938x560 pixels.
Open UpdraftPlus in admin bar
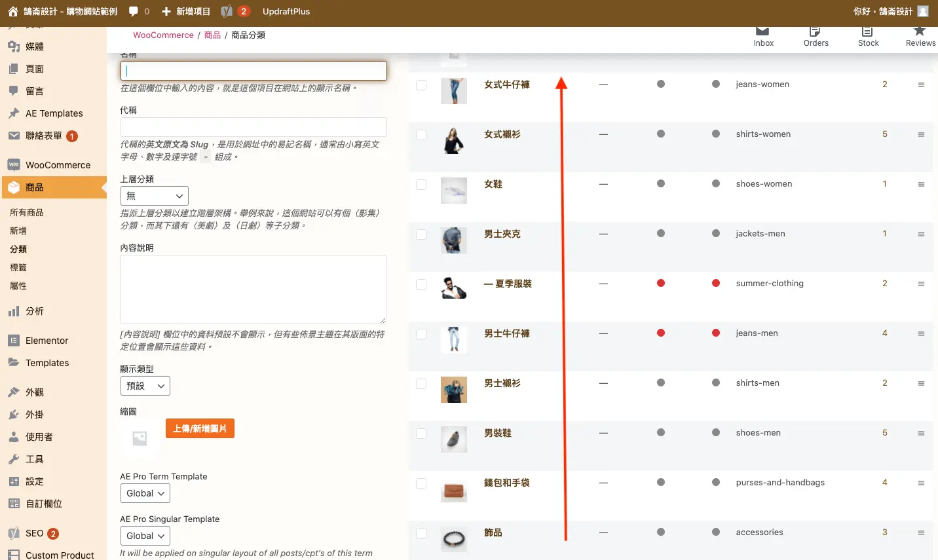click(x=286, y=11)
